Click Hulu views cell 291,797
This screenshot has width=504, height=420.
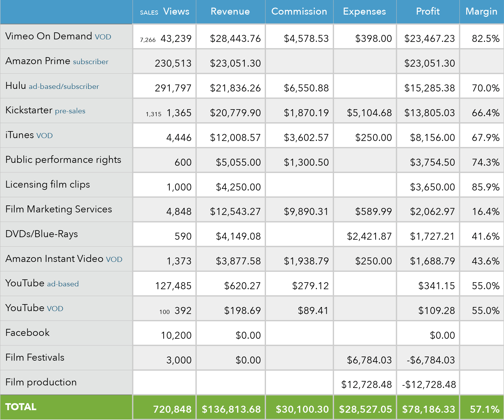(x=164, y=86)
